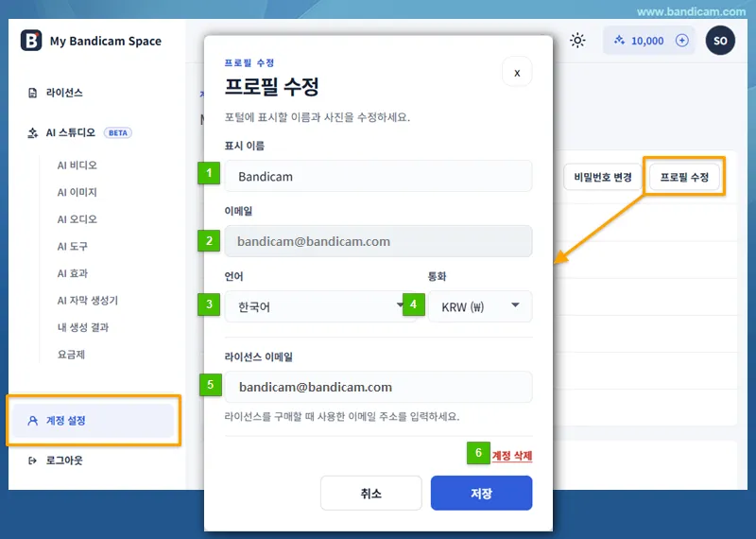Screen dimensions: 756x539
Task: Select AI 자막 생성기 in the sidebar
Action: [x=87, y=301]
